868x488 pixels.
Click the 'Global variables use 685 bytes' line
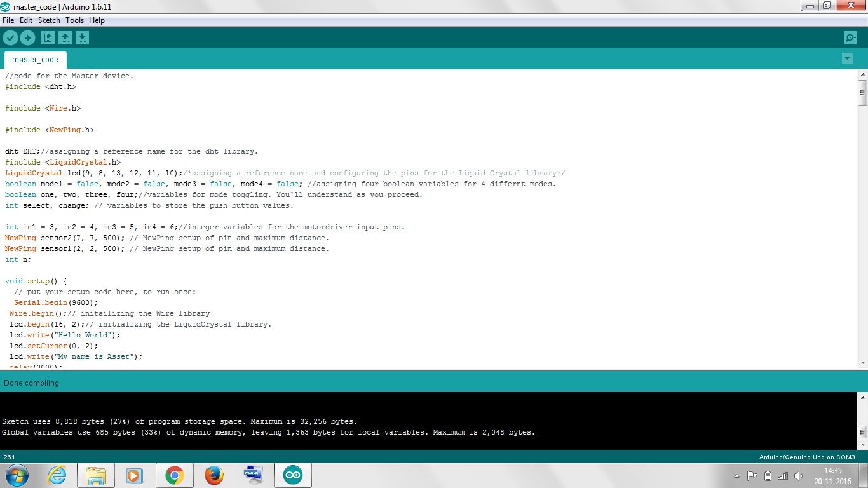(268, 432)
